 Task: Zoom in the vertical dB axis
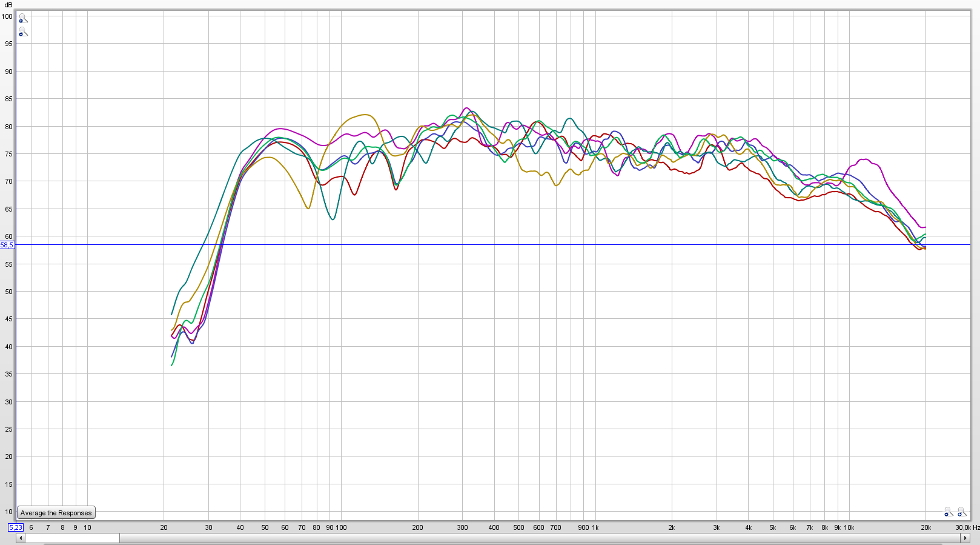[x=23, y=19]
